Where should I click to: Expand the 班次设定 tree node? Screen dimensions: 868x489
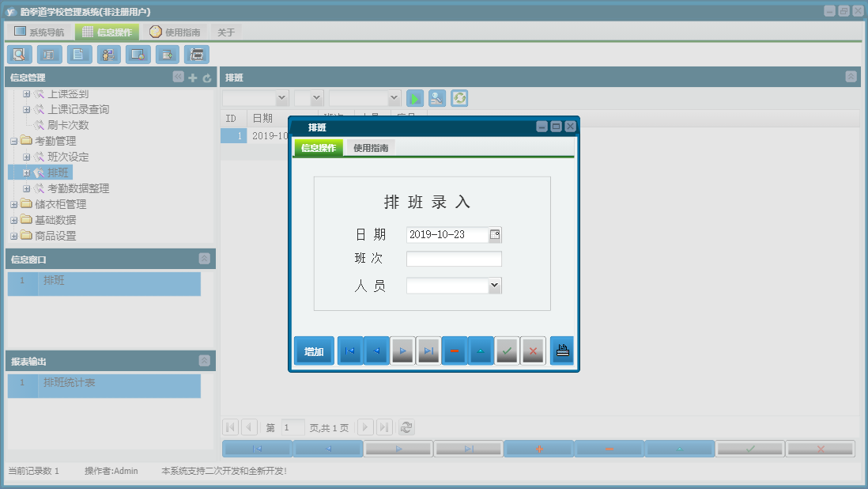click(x=27, y=157)
